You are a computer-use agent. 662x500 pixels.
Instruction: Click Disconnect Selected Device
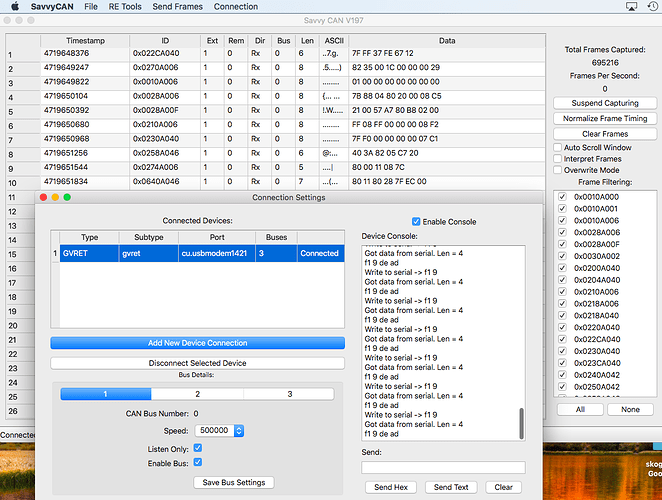(198, 363)
